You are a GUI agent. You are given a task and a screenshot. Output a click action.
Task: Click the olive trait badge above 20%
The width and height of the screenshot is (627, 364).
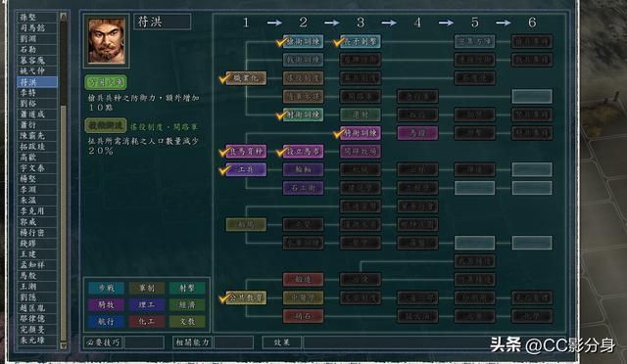click(106, 126)
